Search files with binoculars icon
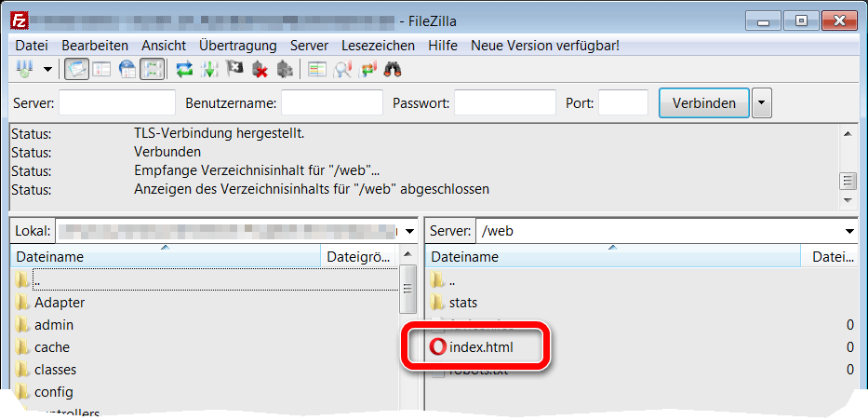 pyautogui.click(x=393, y=70)
